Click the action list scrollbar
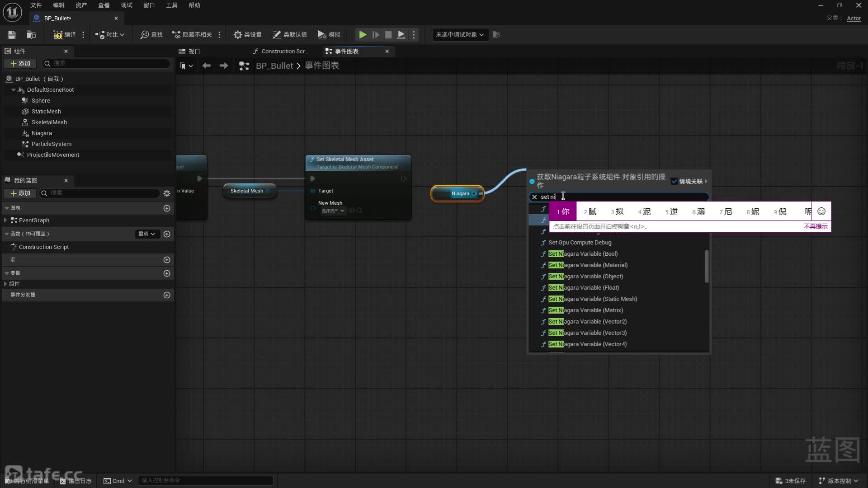The height and width of the screenshot is (488, 868). coord(707,267)
